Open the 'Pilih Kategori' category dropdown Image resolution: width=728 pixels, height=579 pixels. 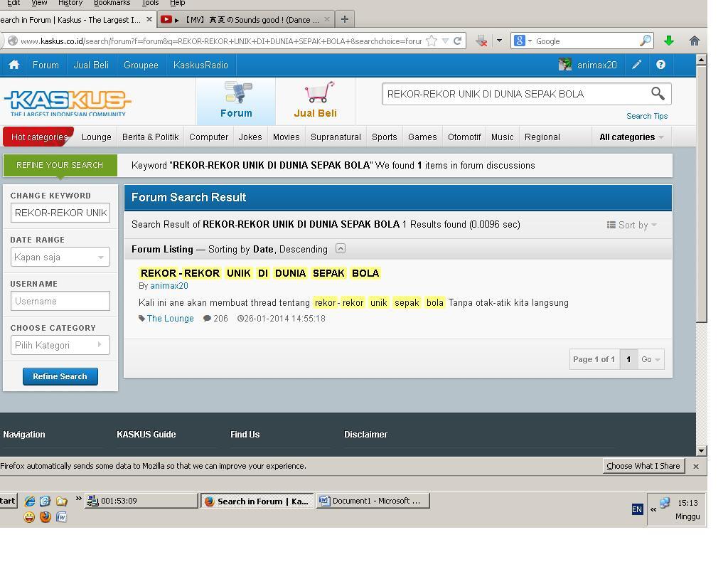click(60, 345)
